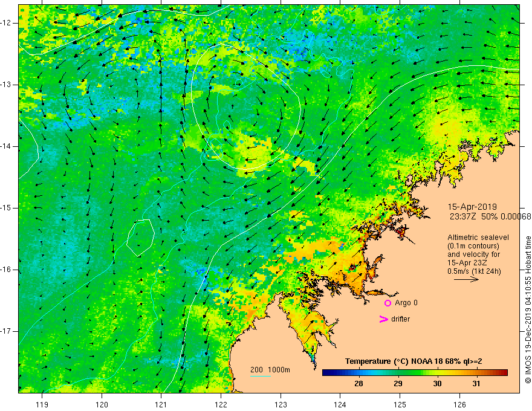Click the cyan 200m isobath legend line

coord(260,376)
